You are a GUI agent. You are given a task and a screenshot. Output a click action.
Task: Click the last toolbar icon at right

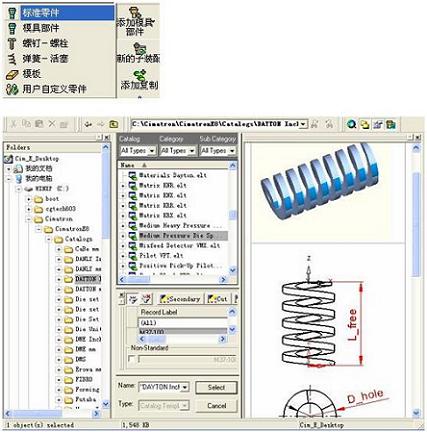point(391,125)
